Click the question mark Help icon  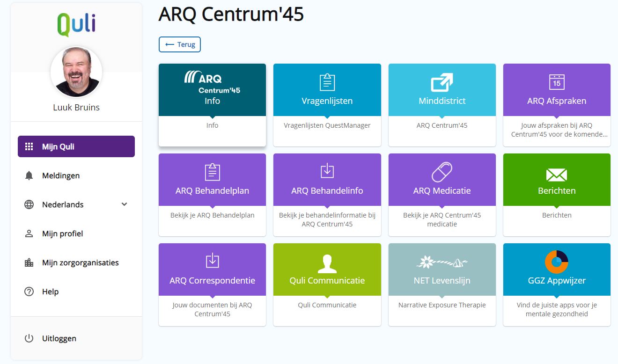coord(29,291)
